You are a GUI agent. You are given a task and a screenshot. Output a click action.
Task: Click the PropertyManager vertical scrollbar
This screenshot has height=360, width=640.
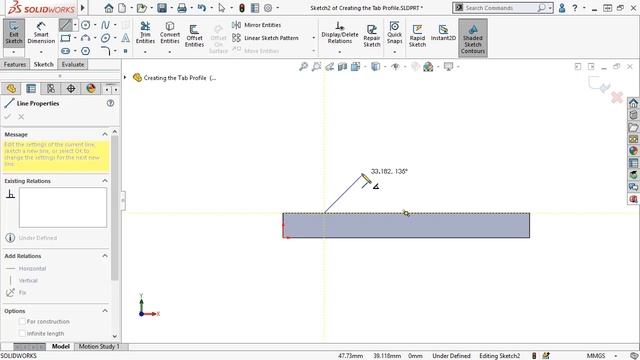point(115,207)
